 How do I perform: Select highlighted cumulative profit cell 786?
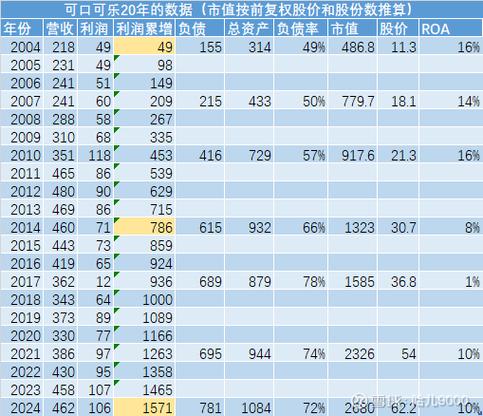pyautogui.click(x=144, y=226)
